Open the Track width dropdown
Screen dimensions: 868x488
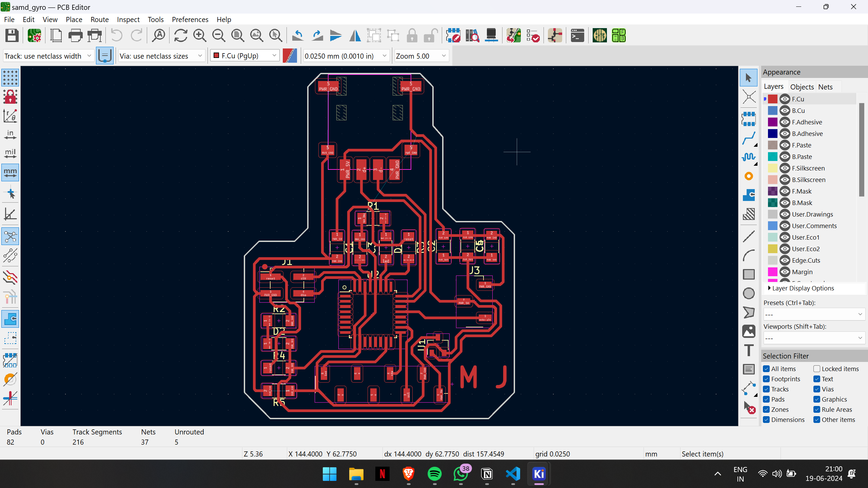48,56
